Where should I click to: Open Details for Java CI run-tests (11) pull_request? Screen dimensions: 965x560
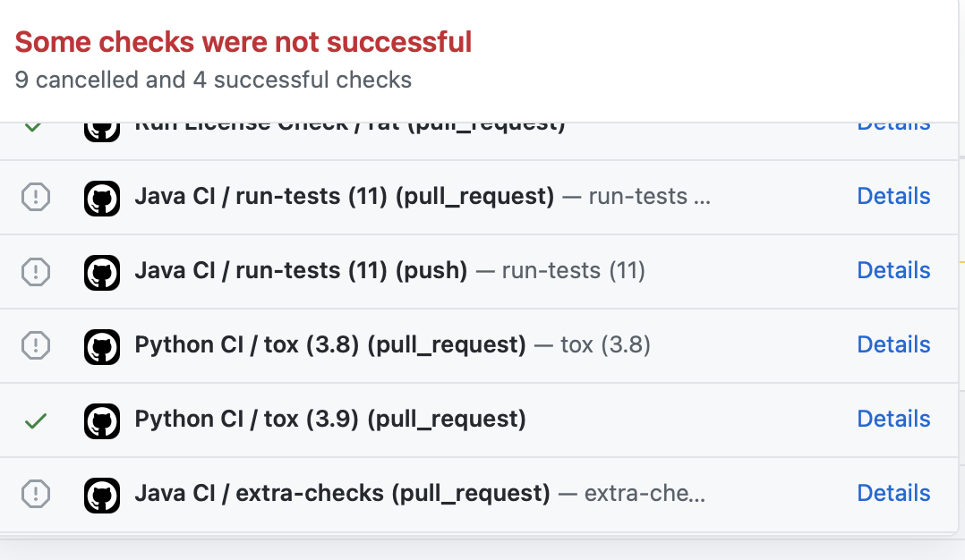click(x=893, y=196)
